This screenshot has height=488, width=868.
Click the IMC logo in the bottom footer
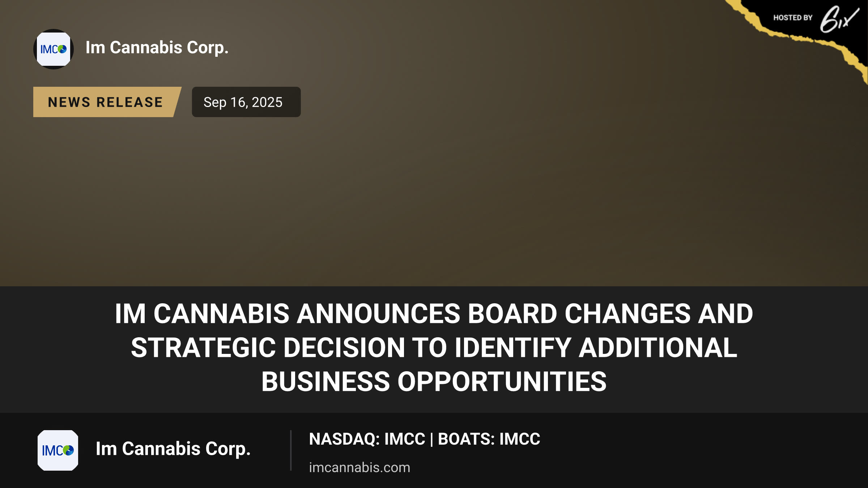58,450
